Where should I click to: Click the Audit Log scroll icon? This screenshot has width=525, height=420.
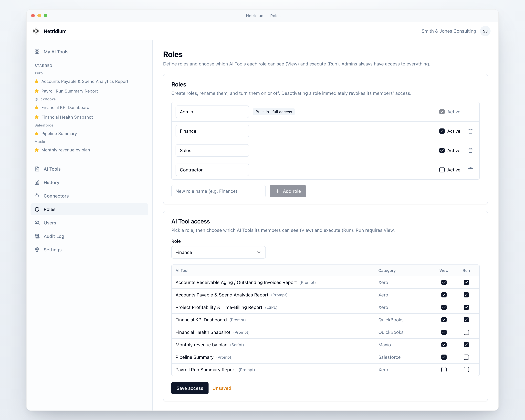[x=37, y=236]
